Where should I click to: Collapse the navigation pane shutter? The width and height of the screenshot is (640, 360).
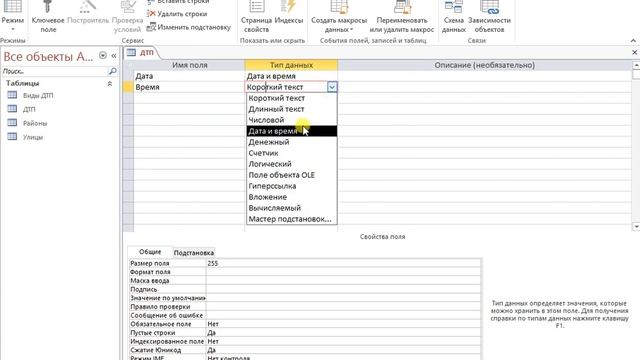[x=114, y=56]
